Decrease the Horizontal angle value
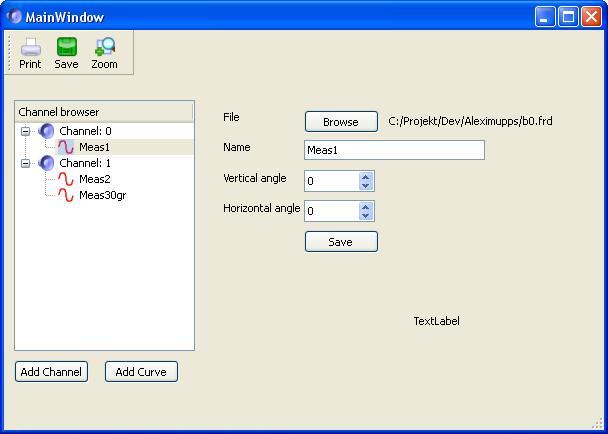 click(x=366, y=215)
